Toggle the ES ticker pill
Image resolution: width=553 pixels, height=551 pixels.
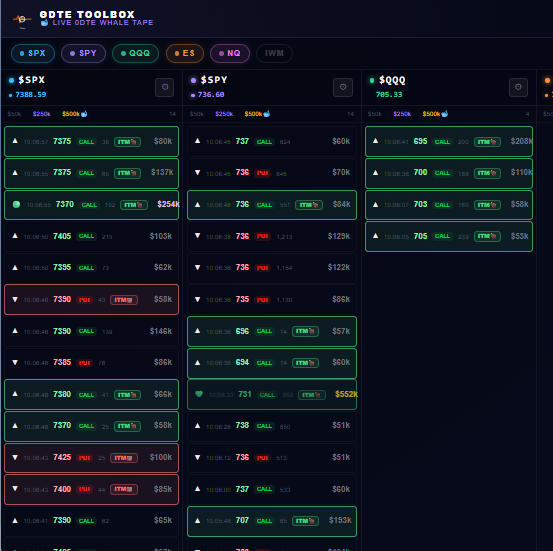pos(185,53)
